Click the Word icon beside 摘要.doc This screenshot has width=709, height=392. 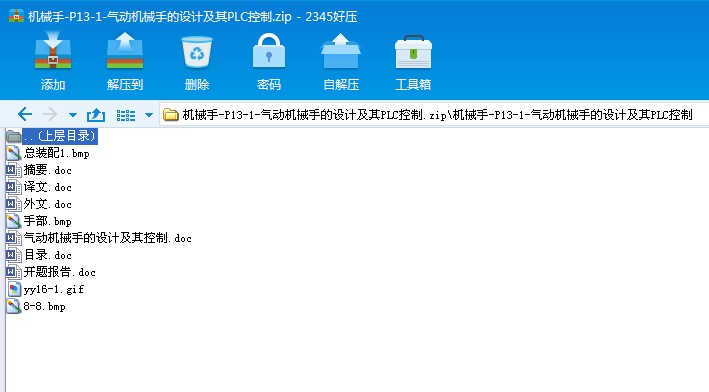[x=14, y=170]
